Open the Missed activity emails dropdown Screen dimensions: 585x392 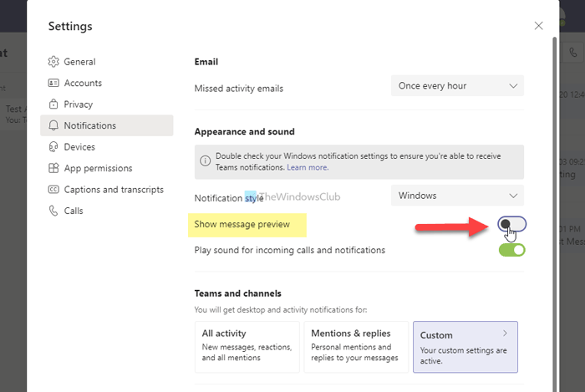point(457,85)
